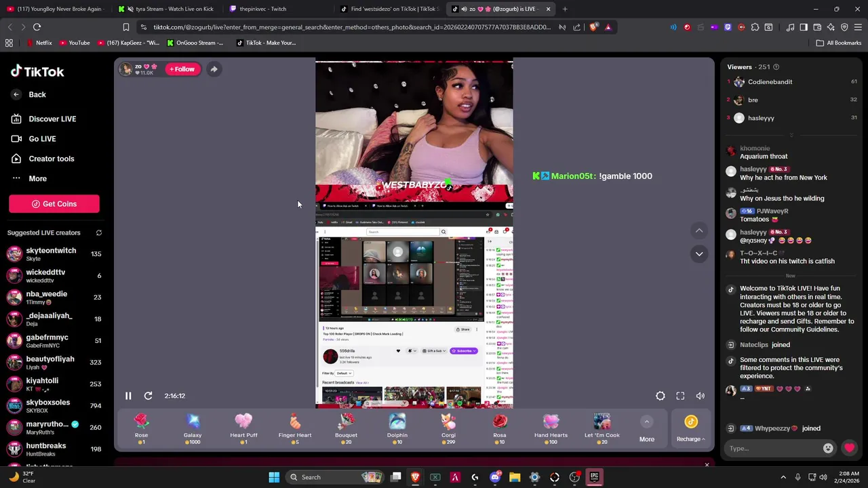Toggle the browser sidebar panel

click(x=804, y=27)
